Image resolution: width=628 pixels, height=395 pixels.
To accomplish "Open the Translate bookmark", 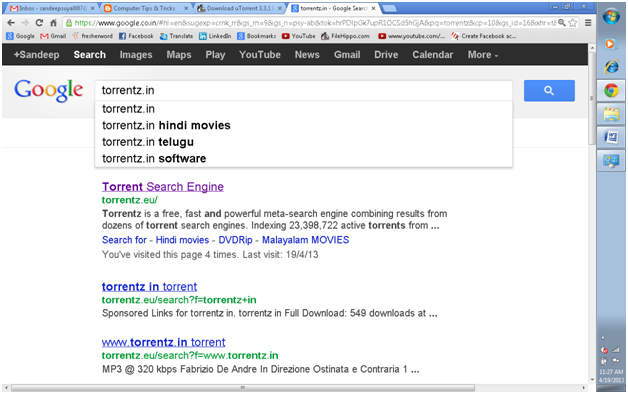I will (176, 36).
